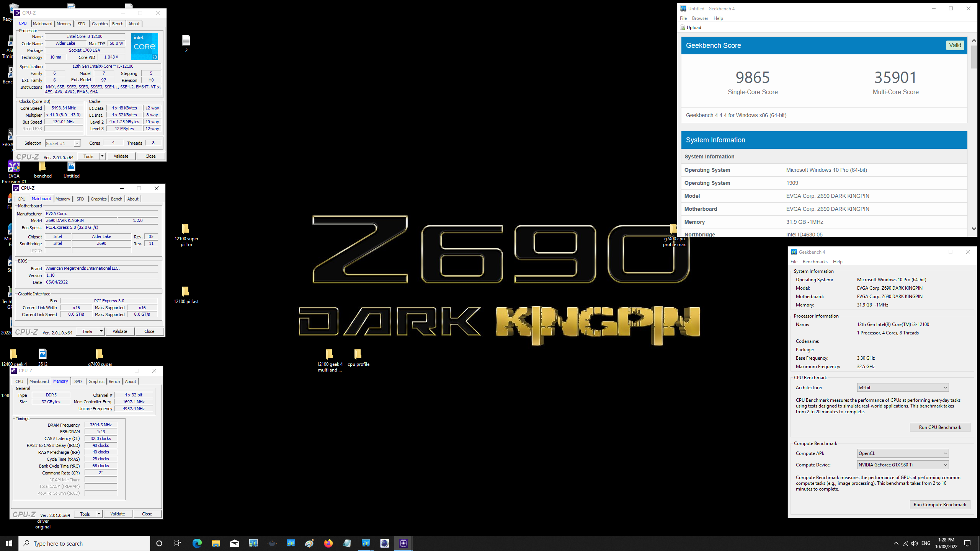Click the taskbar clock showing 1:28 PM

pos(946,543)
